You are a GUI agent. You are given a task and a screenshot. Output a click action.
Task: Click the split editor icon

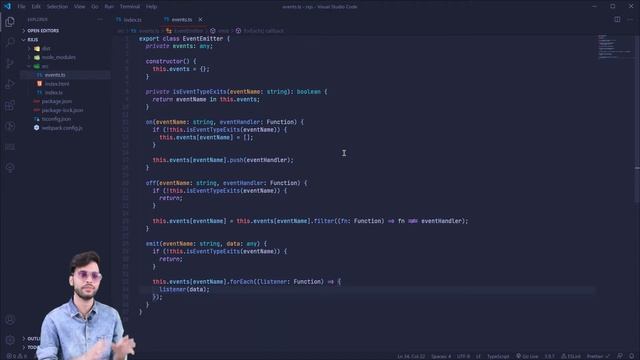617,19
